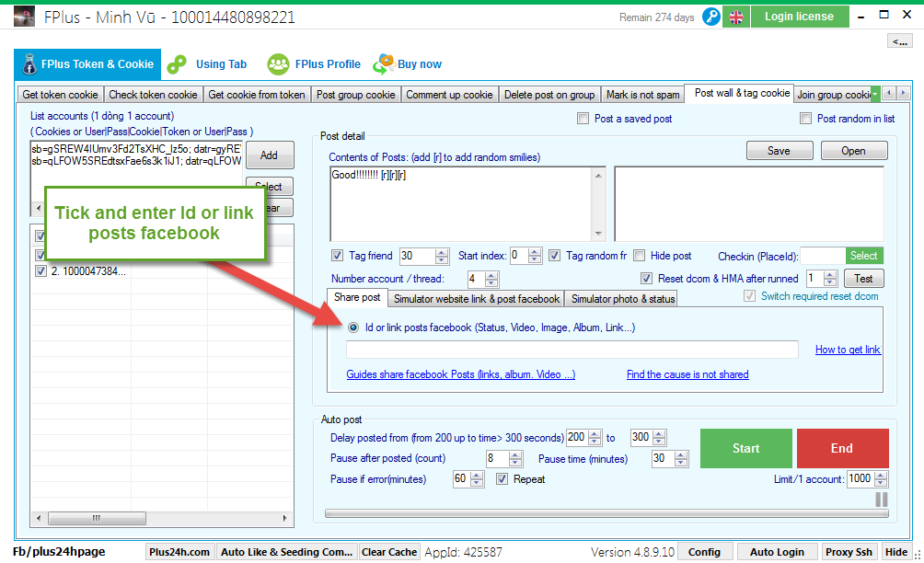This screenshot has height=563, width=924.
Task: Select the Simulator photo & status tab
Action: pos(623,299)
